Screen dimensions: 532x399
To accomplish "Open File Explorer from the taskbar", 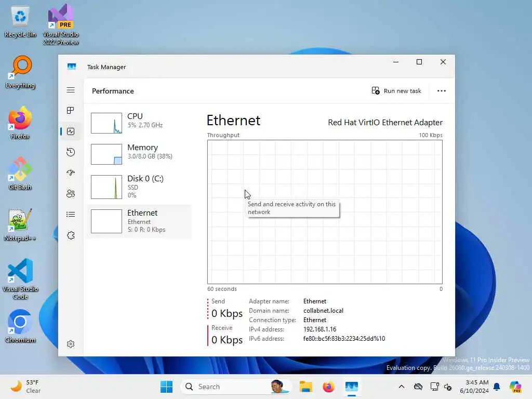I will tap(305, 387).
